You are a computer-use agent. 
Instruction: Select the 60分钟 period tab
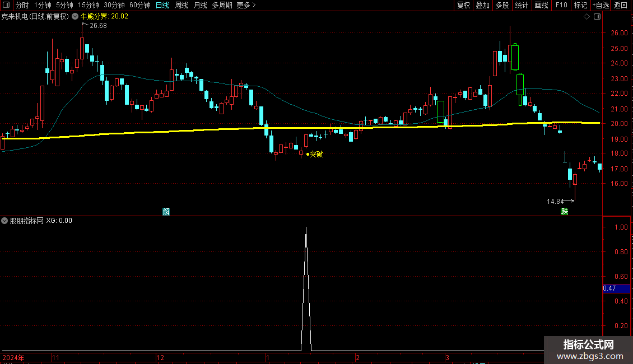(x=140, y=5)
